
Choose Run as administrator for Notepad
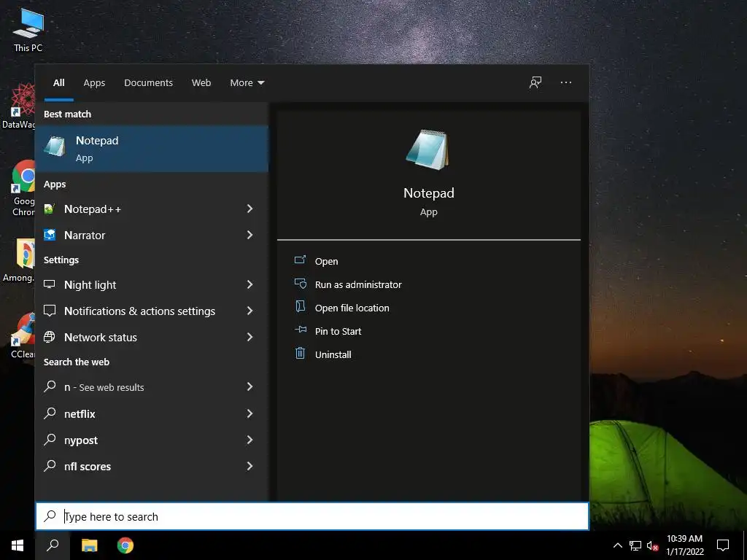(x=358, y=285)
